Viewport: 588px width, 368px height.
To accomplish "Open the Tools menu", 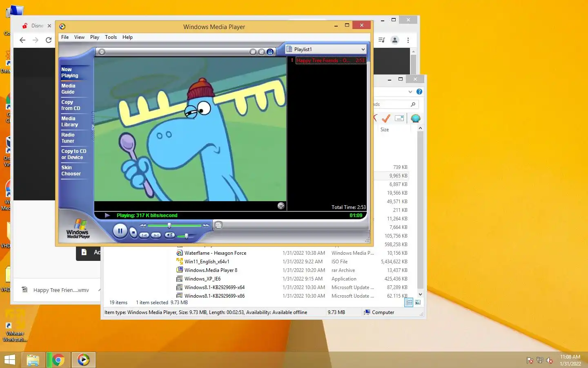I will click(x=111, y=37).
